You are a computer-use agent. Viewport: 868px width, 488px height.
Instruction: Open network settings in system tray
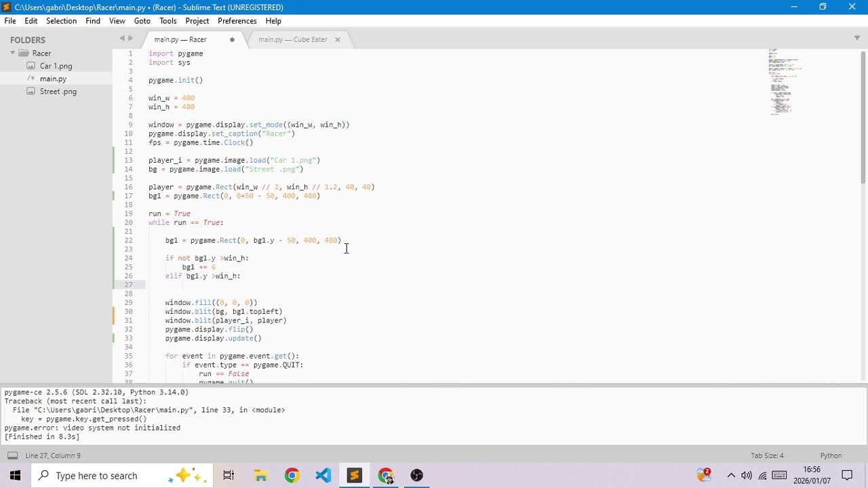pos(762,475)
